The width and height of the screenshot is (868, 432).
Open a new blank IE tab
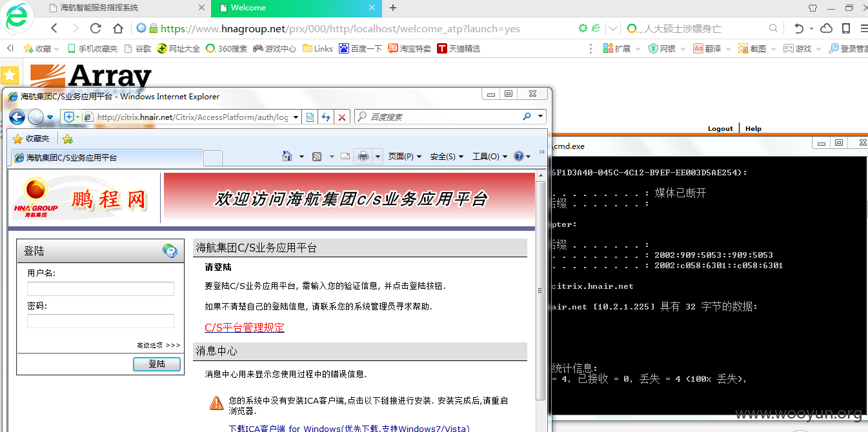213,158
